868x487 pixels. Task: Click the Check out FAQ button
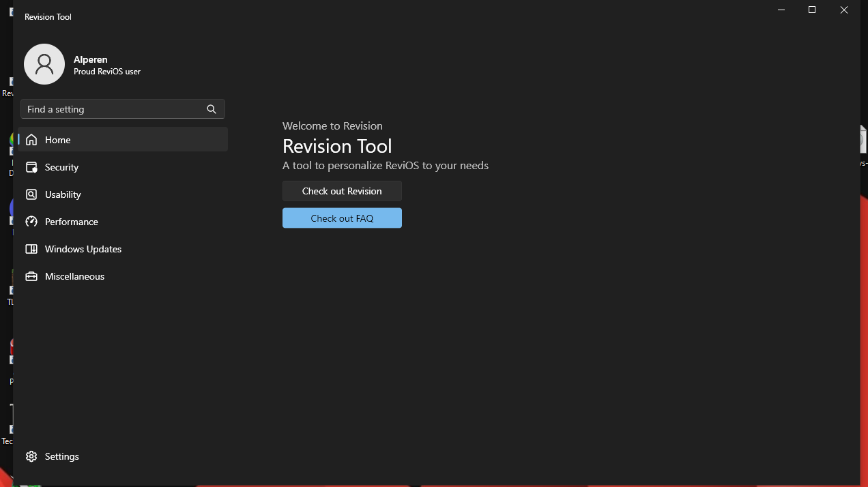point(342,218)
